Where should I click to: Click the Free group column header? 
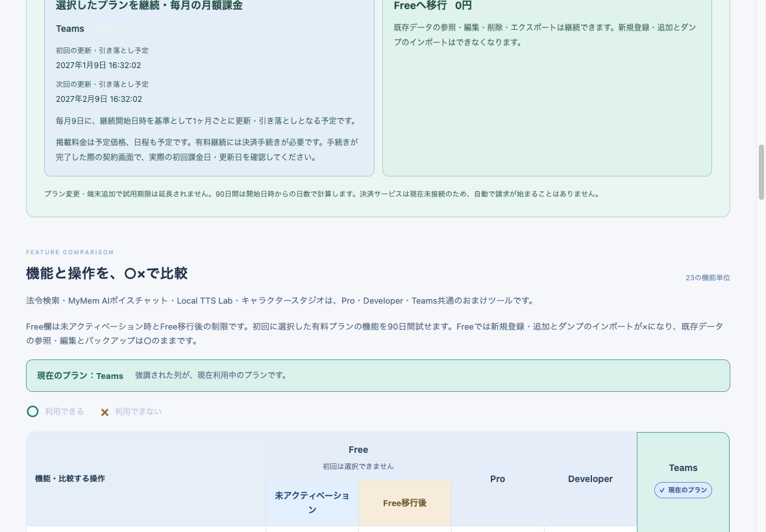(x=358, y=456)
